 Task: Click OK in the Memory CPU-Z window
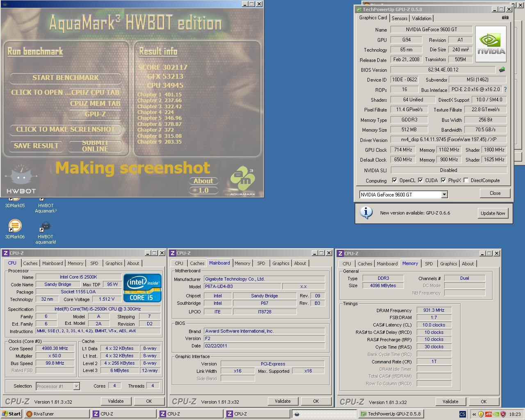484,402
